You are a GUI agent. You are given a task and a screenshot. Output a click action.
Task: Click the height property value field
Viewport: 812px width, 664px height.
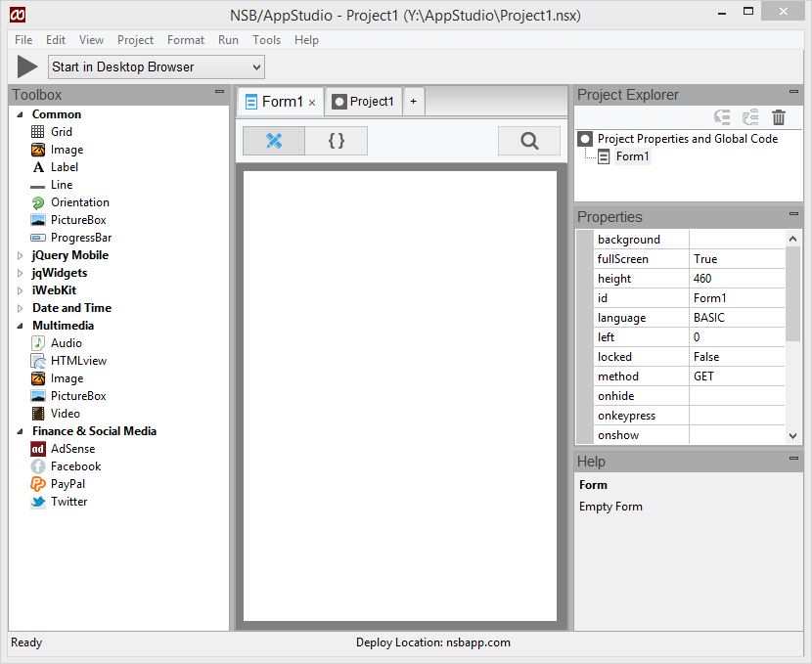(x=736, y=279)
